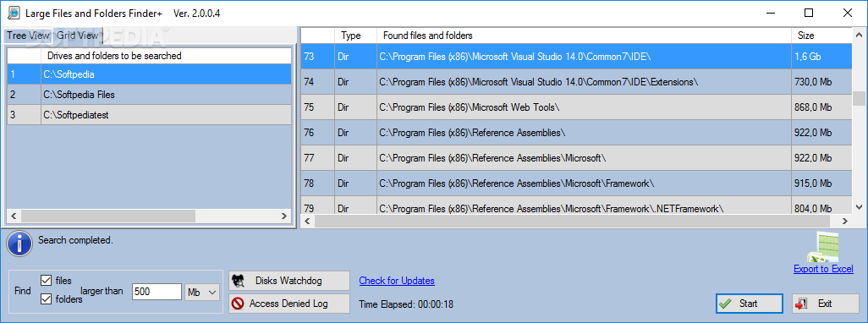This screenshot has height=323, width=868.
Task: Click the left panel horizontal scrollbar right arrow
Action: coord(284,216)
